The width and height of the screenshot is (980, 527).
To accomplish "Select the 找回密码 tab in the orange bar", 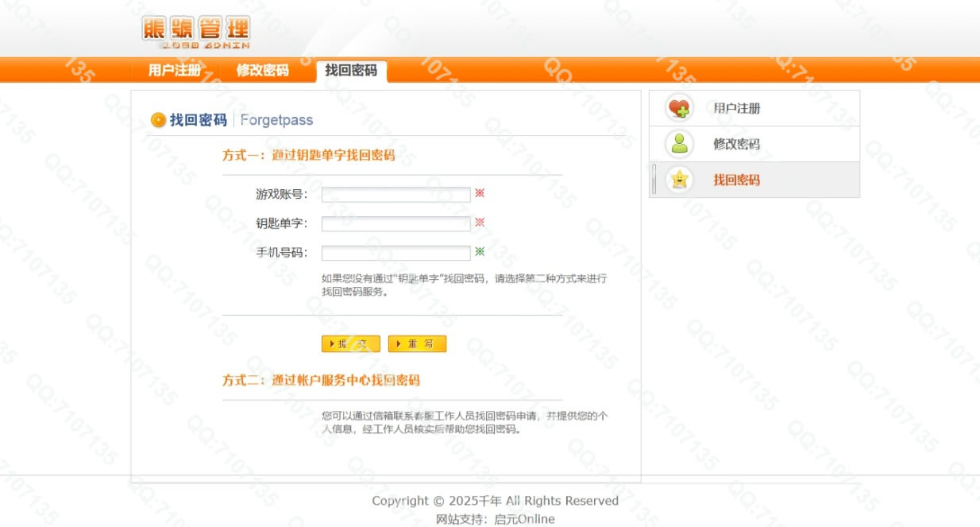I will coord(351,70).
